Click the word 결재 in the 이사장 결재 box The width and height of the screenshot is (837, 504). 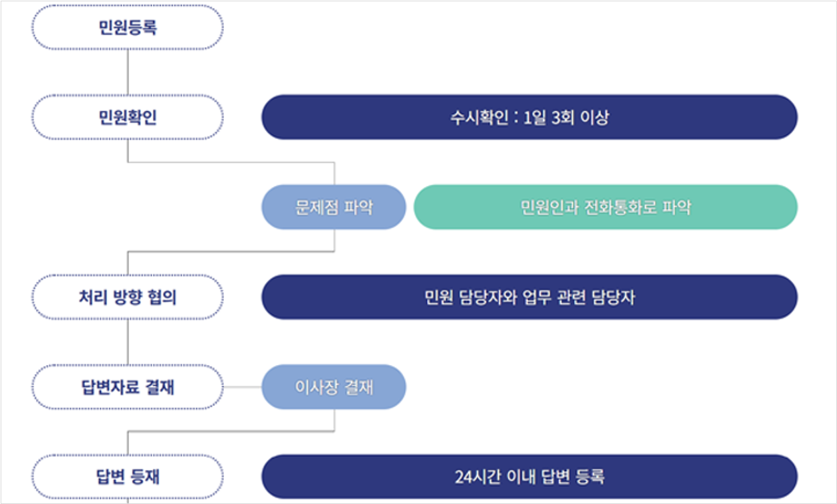click(358, 387)
